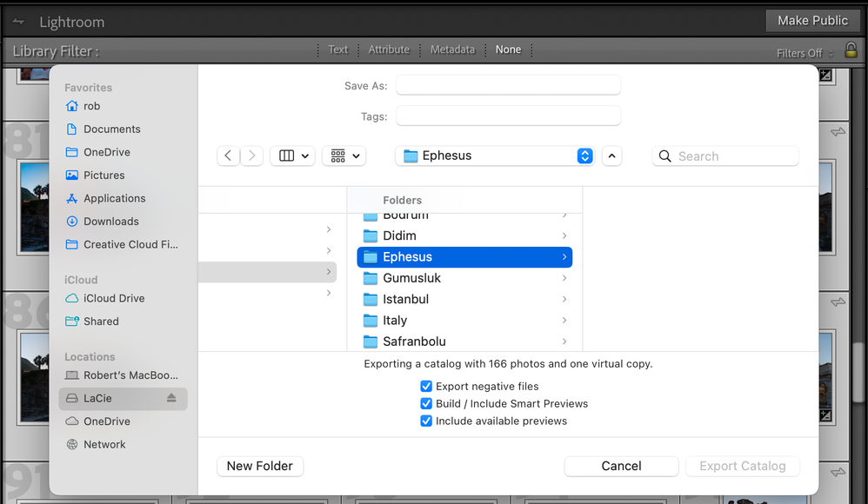
Task: Click the Cancel button
Action: 621,466
